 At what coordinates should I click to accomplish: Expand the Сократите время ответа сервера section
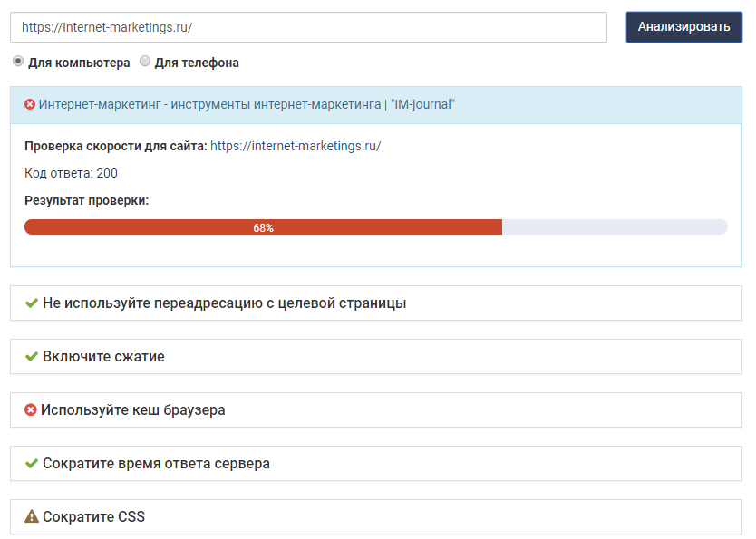(x=156, y=463)
